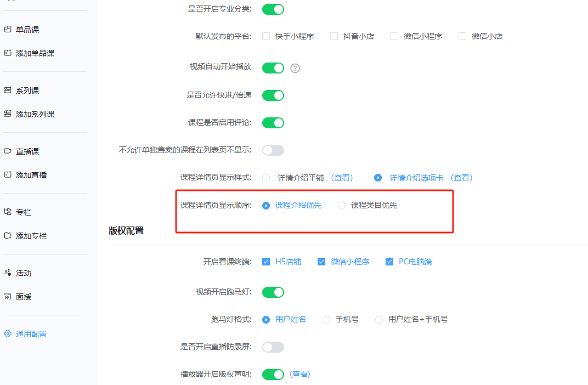Select 课程介绍优先 radio option

click(266, 206)
